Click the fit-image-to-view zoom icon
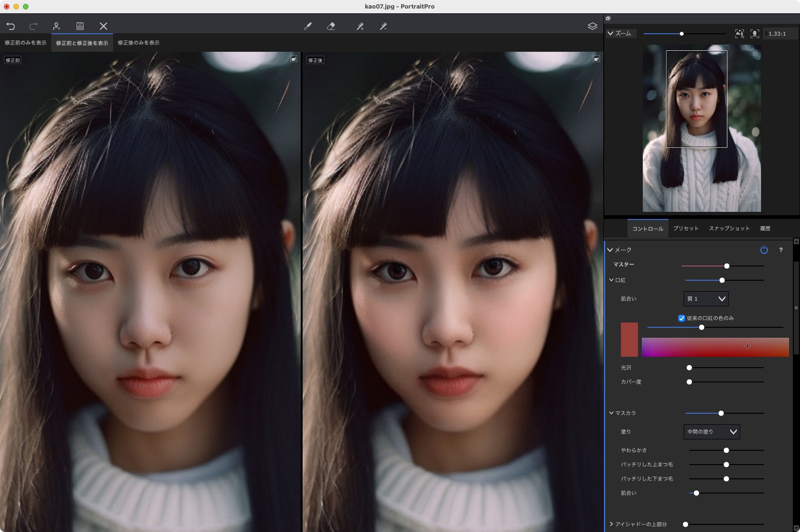The image size is (800, 532). [740, 34]
